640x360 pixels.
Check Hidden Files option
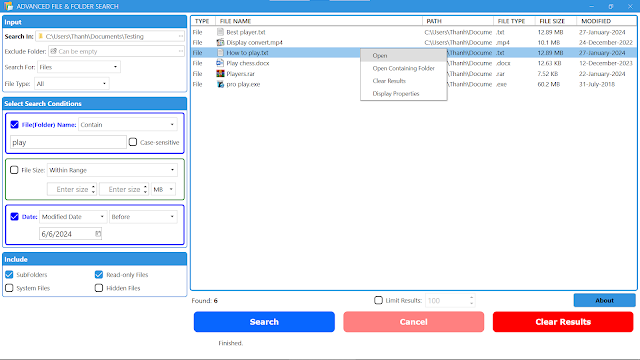point(99,288)
